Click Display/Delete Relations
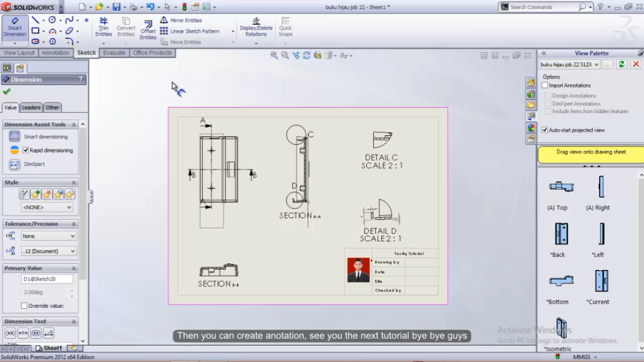 coord(256,28)
